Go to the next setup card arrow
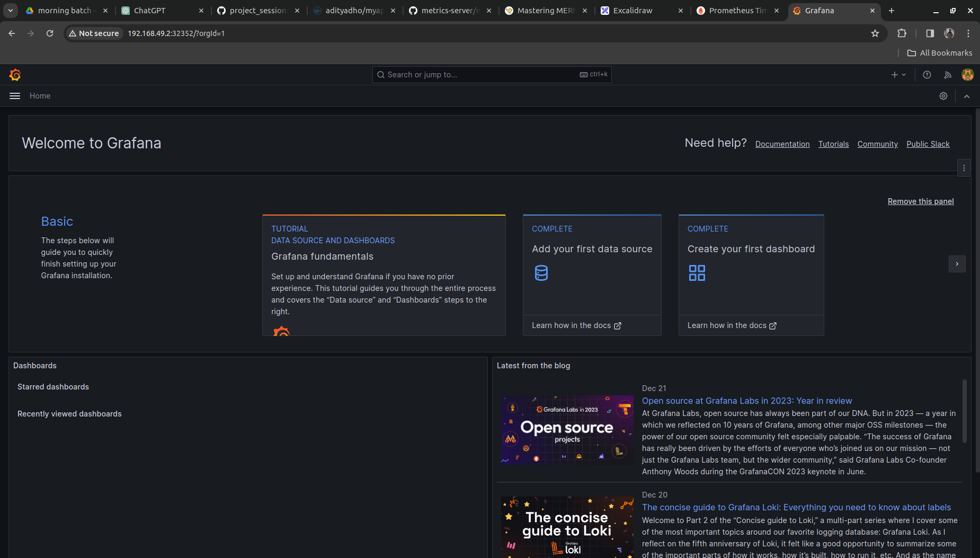 (x=957, y=264)
